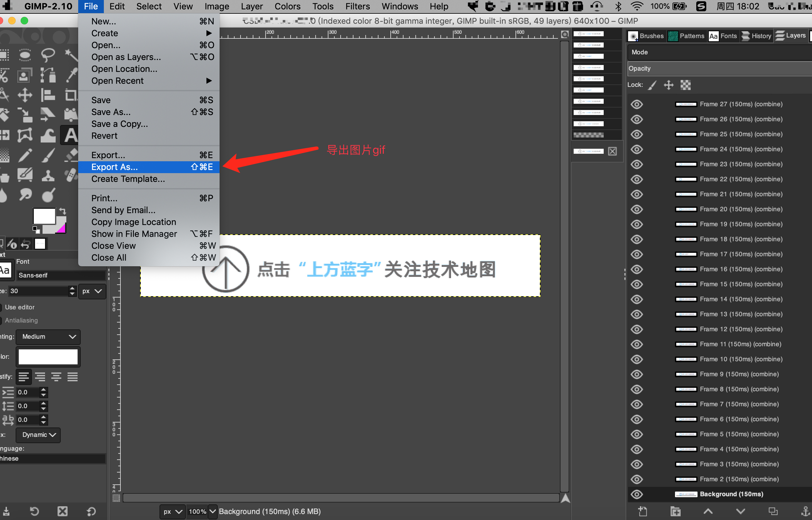Viewport: 812px width, 520px height.
Task: Swap foreground and background colors
Action: pyautogui.click(x=63, y=211)
